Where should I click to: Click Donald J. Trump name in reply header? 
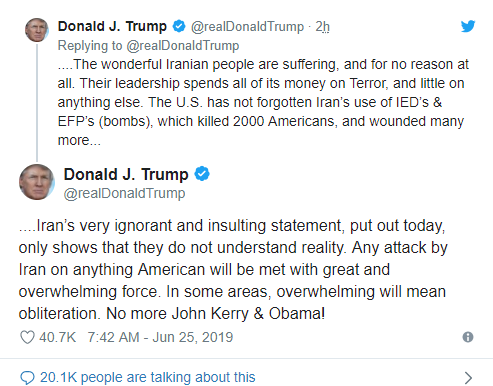pyautogui.click(x=112, y=26)
